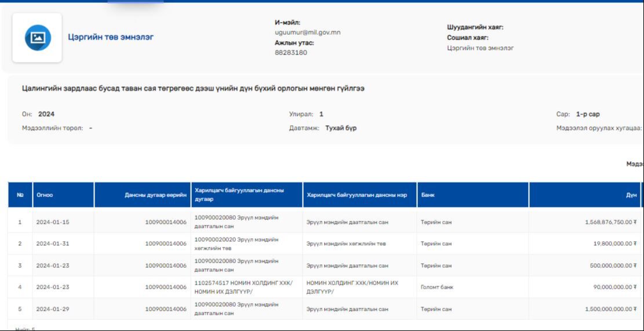Select the work phone number 88283180

(x=291, y=53)
